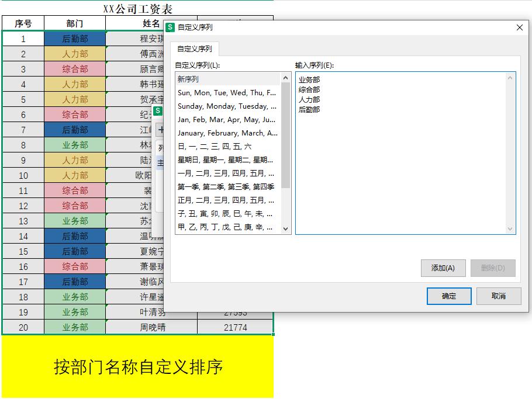
Task: Select row 16 综合部 cell
Action: [75, 266]
